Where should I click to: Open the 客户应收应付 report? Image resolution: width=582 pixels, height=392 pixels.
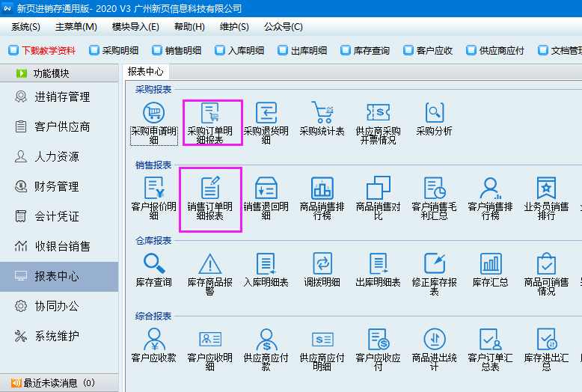tap(379, 349)
